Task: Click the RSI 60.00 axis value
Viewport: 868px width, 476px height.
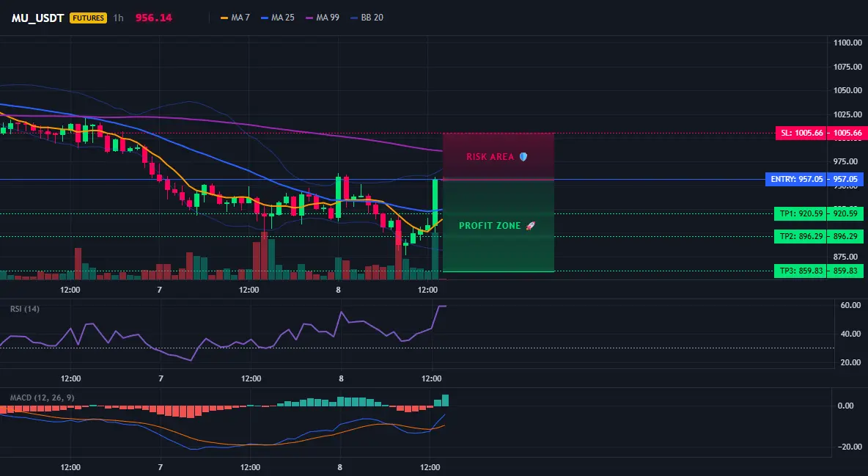Action: pyautogui.click(x=850, y=305)
